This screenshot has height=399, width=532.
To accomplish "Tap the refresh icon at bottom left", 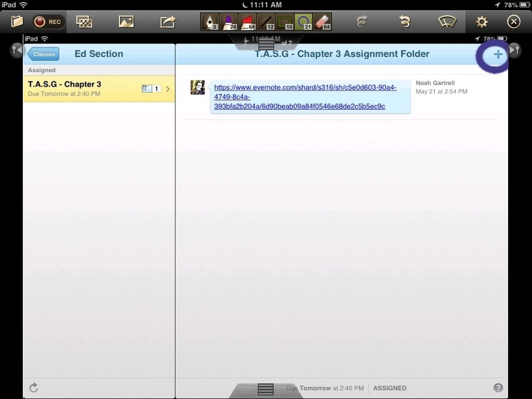I will pyautogui.click(x=34, y=388).
